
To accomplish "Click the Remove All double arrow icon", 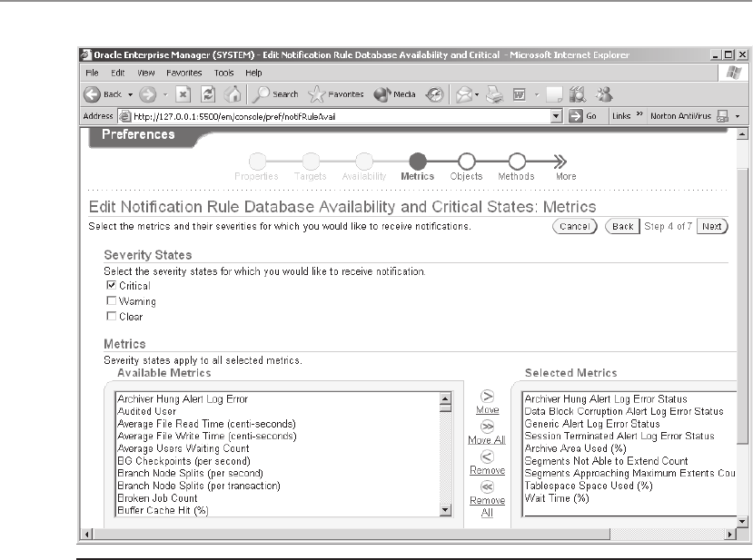I will [x=487, y=487].
